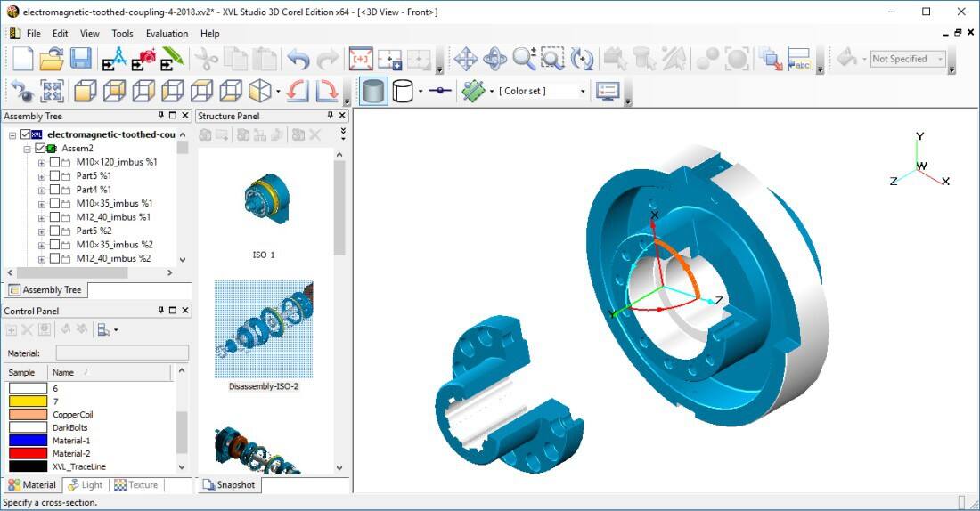Screen dimensions: 980x511
Task: Enable the M12_40_imbus %1 checkbox
Action: tap(54, 216)
